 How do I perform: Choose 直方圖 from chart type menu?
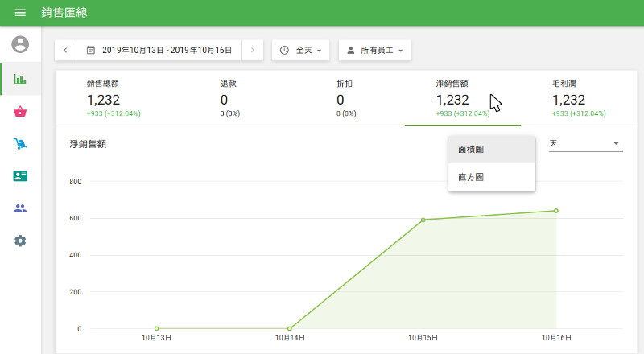tap(491, 177)
